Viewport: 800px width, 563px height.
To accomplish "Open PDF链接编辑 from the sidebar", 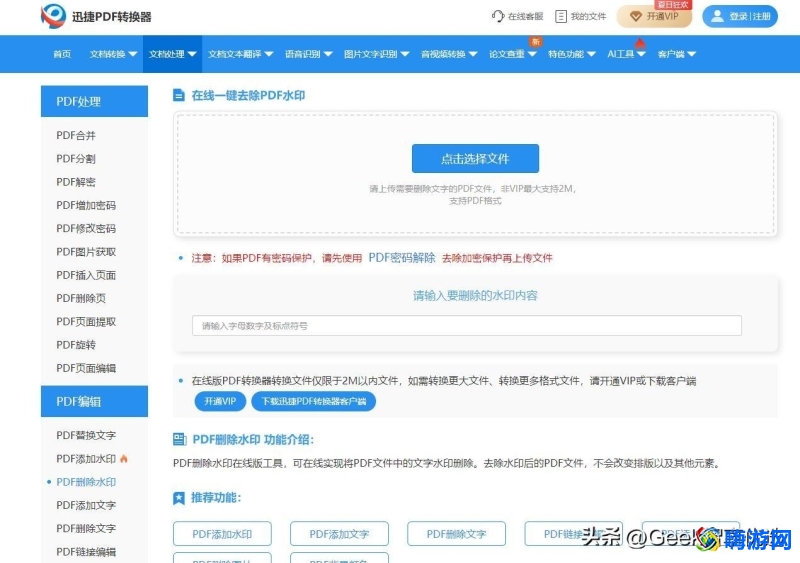I will (86, 552).
